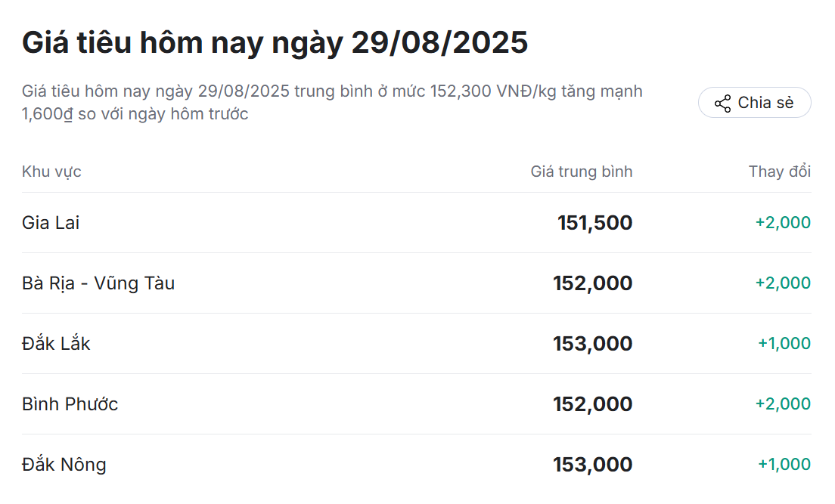Open the Đắk Nông region row
Viewport: 835px width, 504px height.
(64, 465)
